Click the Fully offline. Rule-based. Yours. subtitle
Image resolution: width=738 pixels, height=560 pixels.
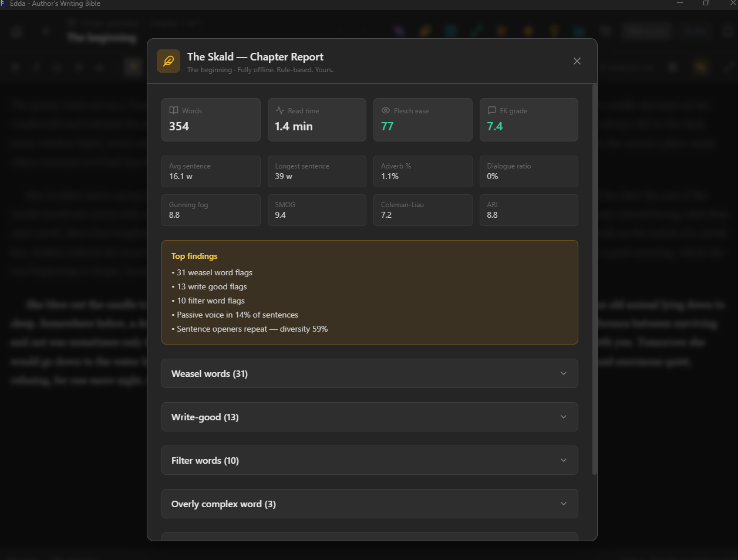click(x=285, y=70)
